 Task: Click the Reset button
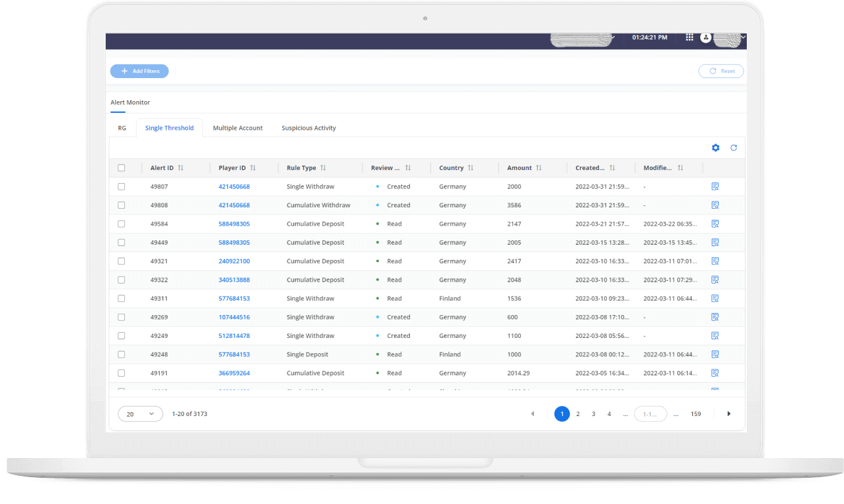721,71
